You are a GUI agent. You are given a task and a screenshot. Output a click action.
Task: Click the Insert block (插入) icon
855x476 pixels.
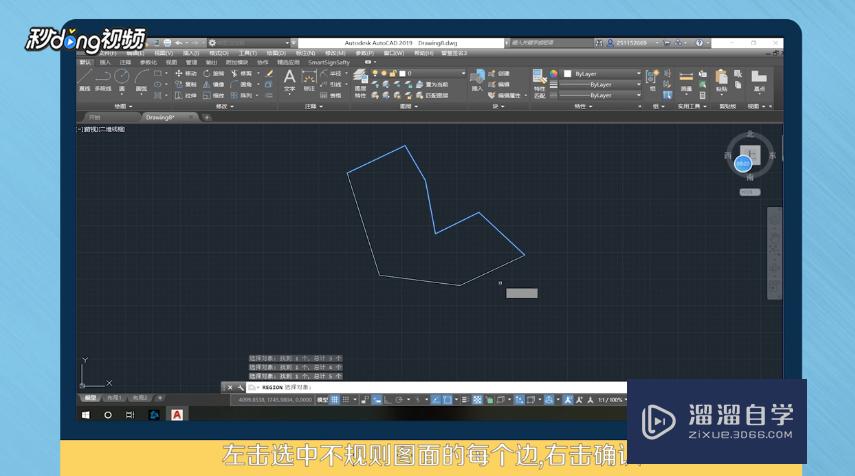(477, 80)
